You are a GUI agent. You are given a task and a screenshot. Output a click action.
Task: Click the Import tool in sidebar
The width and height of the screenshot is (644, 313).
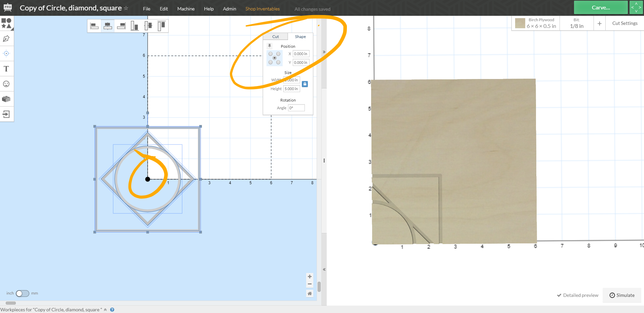pos(7,114)
